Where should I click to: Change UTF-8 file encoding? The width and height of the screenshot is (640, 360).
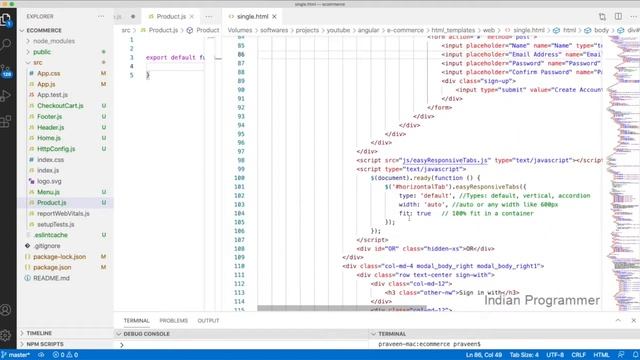[x=555, y=355]
